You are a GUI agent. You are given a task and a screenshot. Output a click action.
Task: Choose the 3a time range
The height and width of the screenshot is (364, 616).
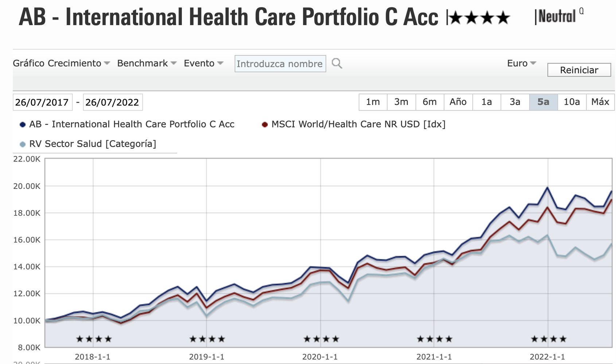(x=515, y=102)
